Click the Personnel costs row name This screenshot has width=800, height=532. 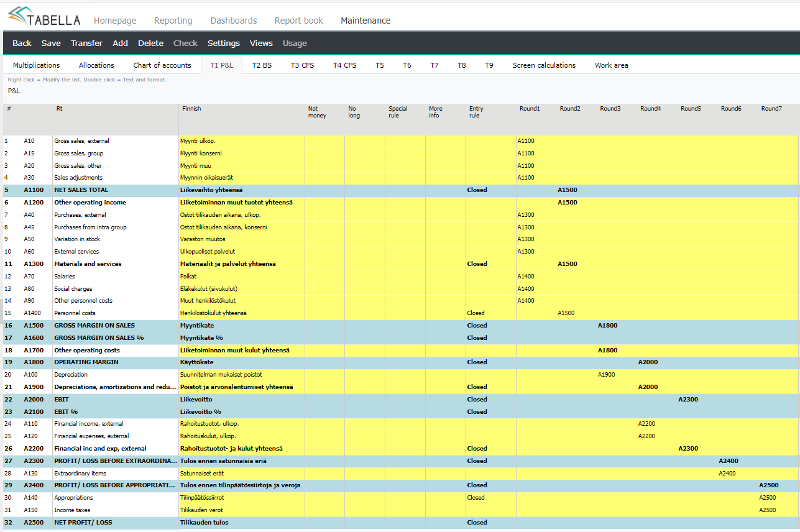point(75,313)
